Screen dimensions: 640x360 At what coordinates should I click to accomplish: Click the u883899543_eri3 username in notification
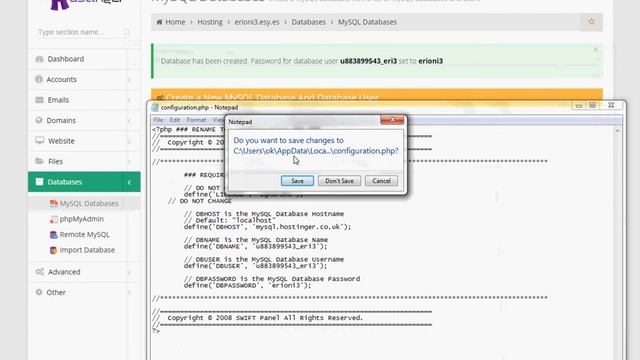tap(368, 61)
